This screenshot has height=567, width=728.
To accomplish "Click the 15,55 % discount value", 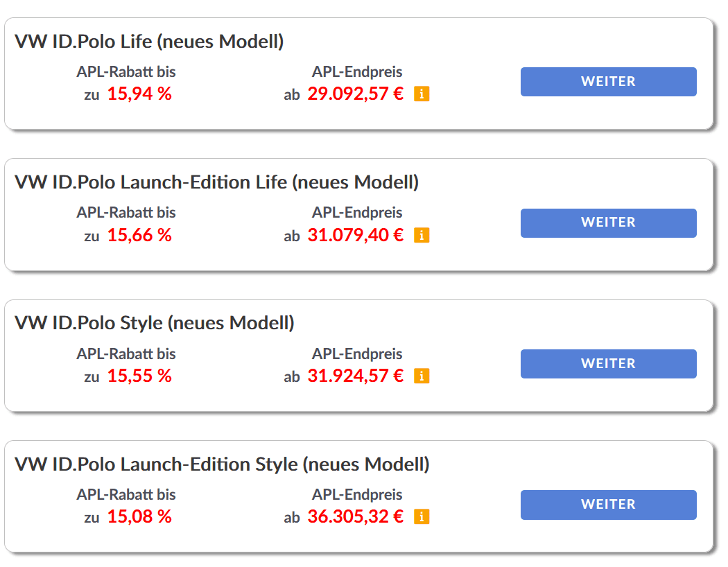I will click(139, 376).
